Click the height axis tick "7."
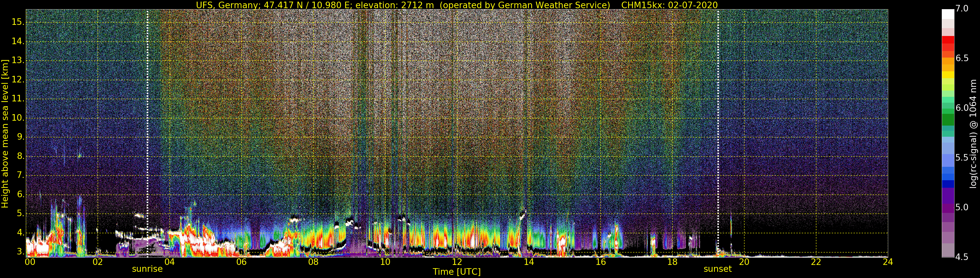 (21, 176)
